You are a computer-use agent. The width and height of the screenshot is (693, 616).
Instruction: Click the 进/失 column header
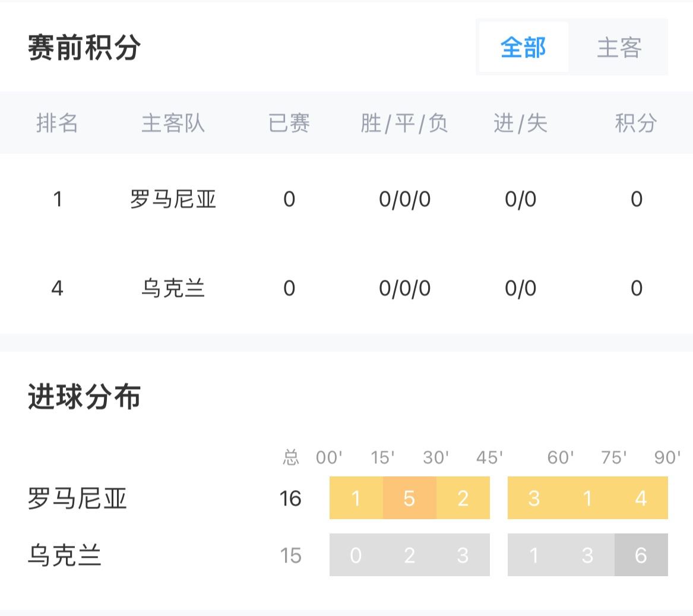pos(521,123)
